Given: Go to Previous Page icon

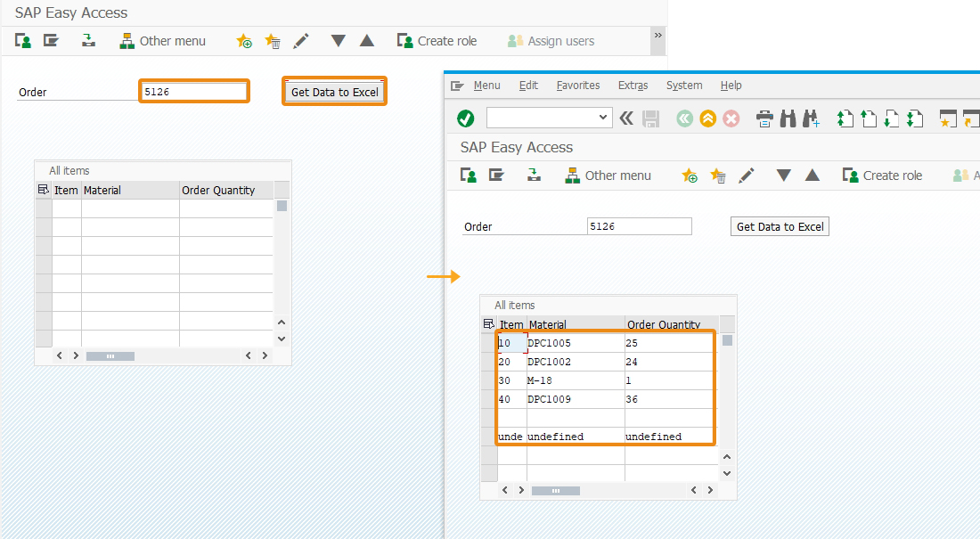Looking at the screenshot, I should click(869, 118).
